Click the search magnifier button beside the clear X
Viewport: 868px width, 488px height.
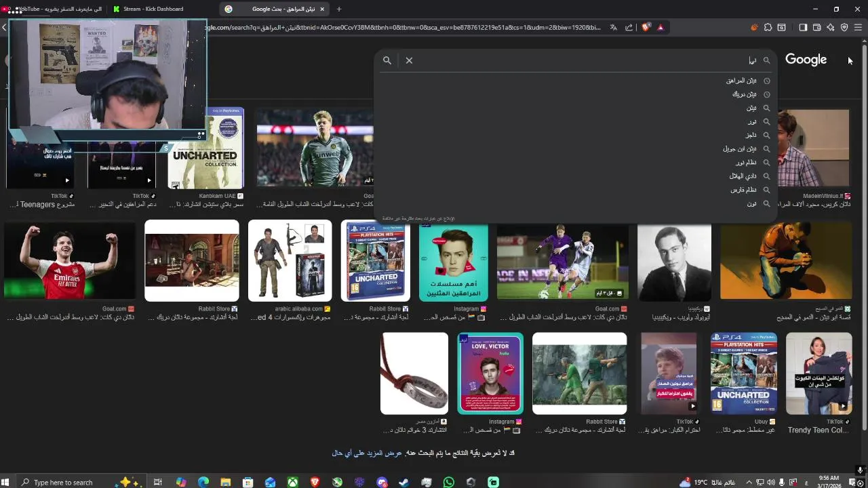(x=387, y=60)
